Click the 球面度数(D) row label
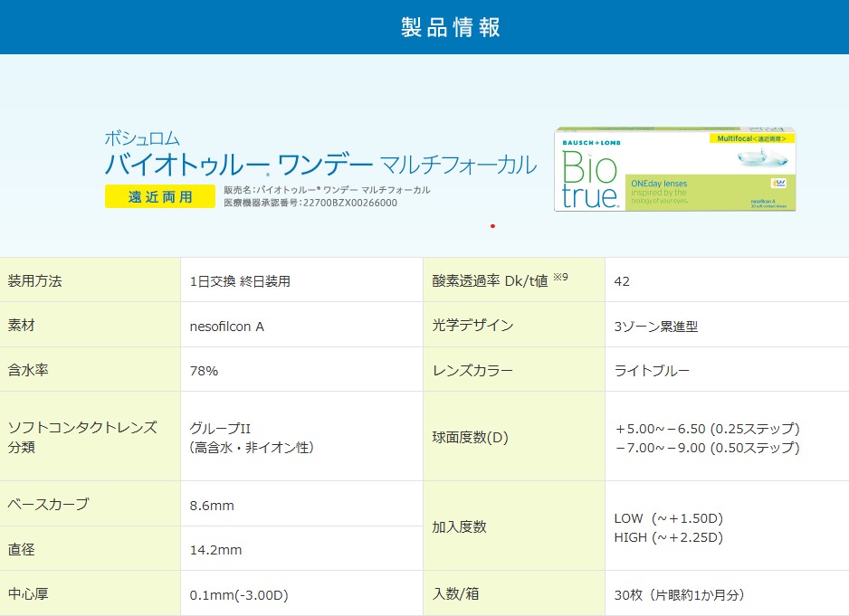This screenshot has width=849, height=616. point(471,438)
